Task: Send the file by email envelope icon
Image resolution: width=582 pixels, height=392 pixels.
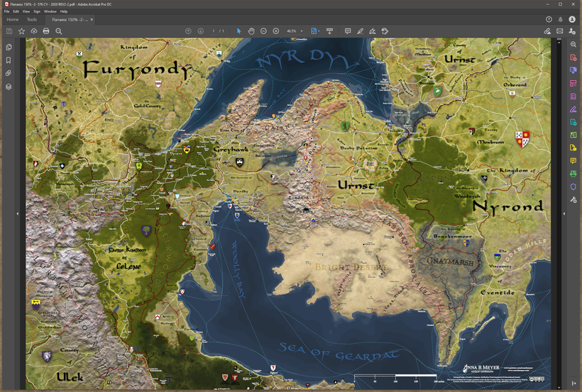Action: click(x=560, y=31)
